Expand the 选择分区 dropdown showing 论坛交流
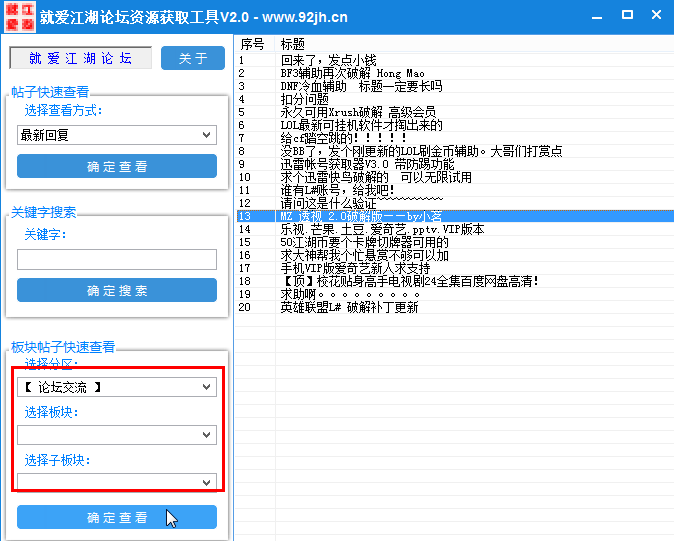 tap(117, 387)
